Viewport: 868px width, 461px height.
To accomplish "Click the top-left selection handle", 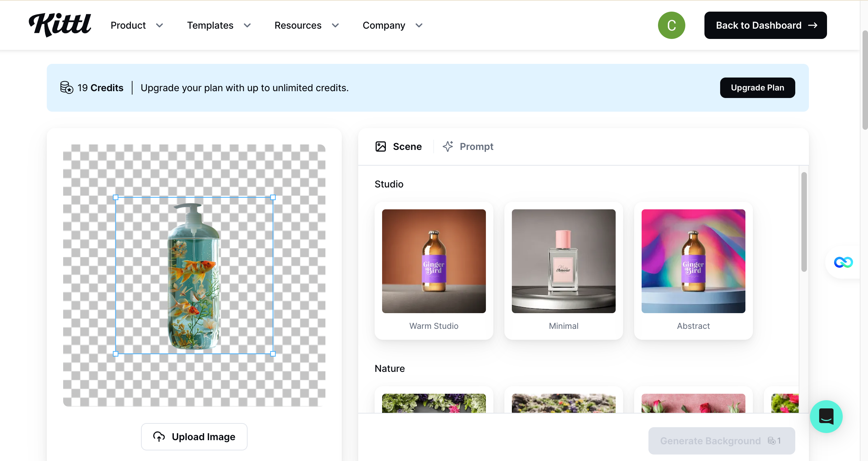I will 115,197.
